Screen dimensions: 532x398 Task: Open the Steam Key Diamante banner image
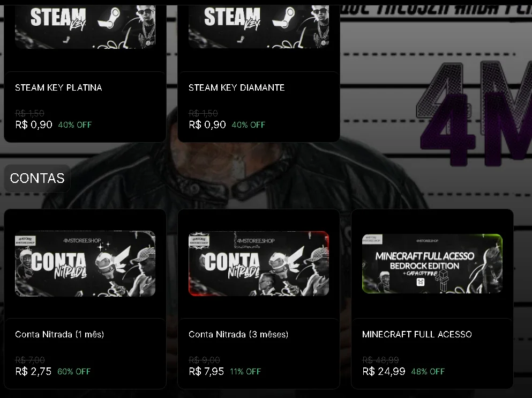coord(259,26)
